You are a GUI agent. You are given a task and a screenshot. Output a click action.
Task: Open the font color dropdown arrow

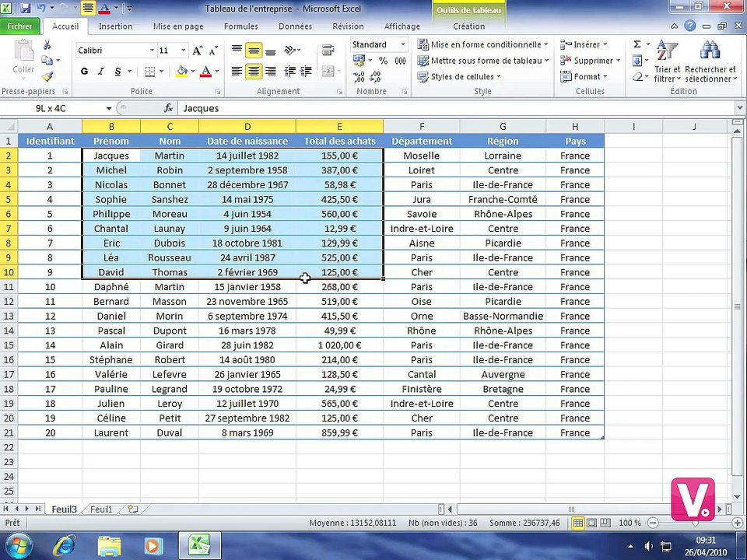(x=217, y=72)
